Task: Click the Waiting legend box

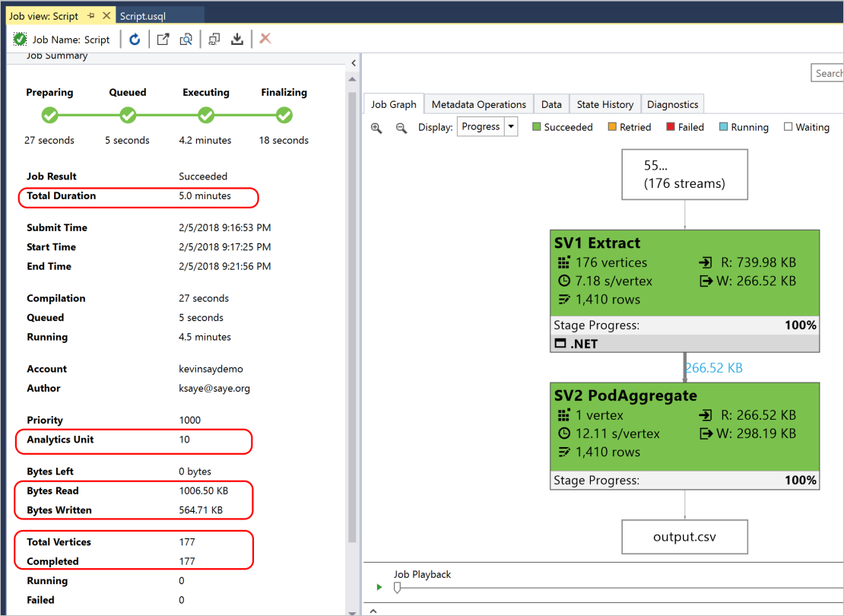Action: coord(788,127)
